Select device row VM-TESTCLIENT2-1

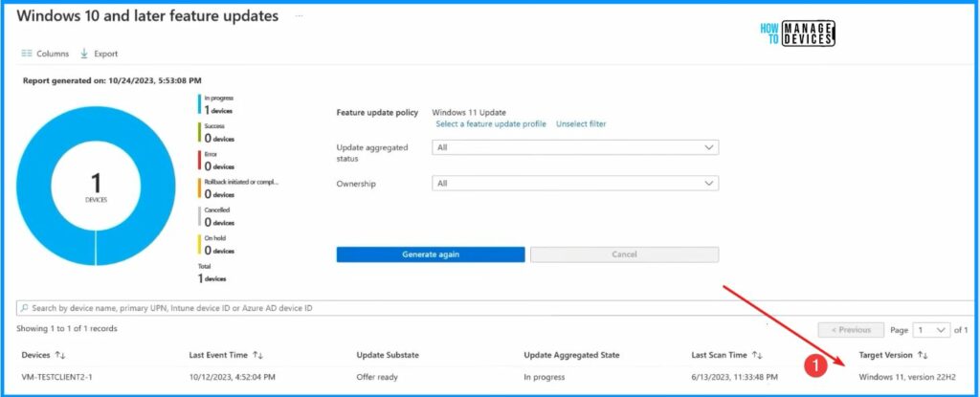tap(56, 377)
